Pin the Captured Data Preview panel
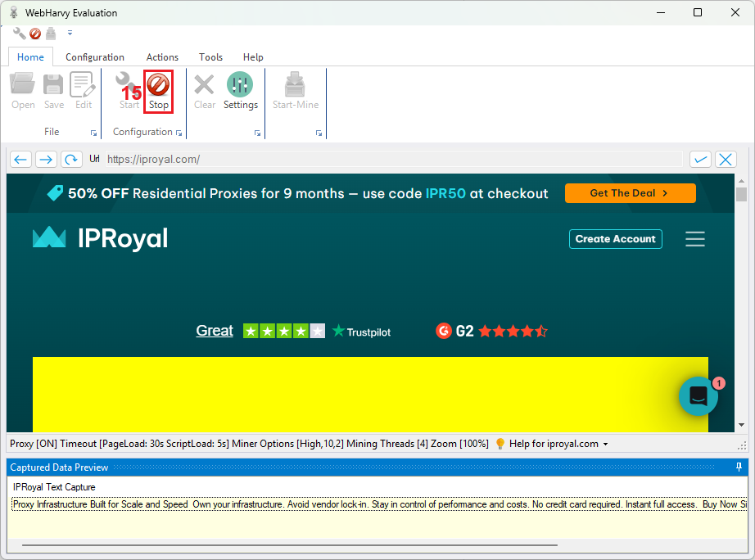 click(739, 467)
